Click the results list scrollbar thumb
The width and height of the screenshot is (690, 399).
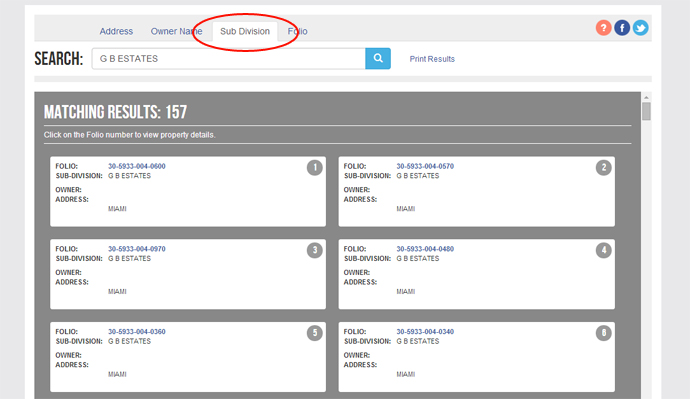pos(646,111)
